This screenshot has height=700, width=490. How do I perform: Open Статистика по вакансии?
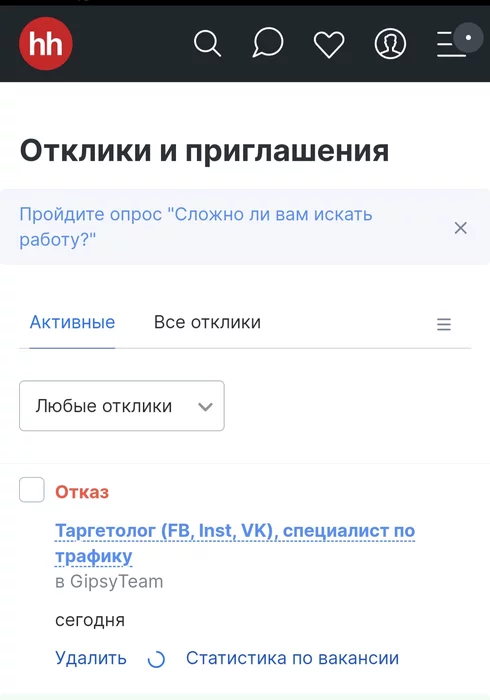point(292,658)
